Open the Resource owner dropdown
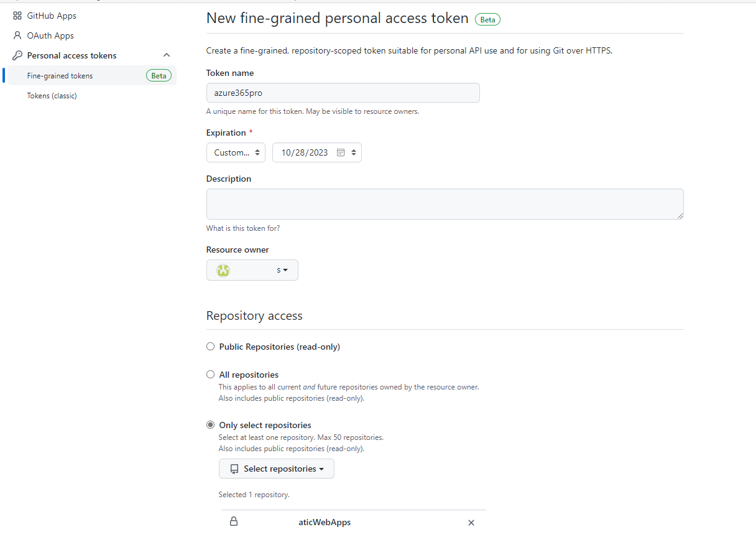The height and width of the screenshot is (537, 756). tap(252, 270)
